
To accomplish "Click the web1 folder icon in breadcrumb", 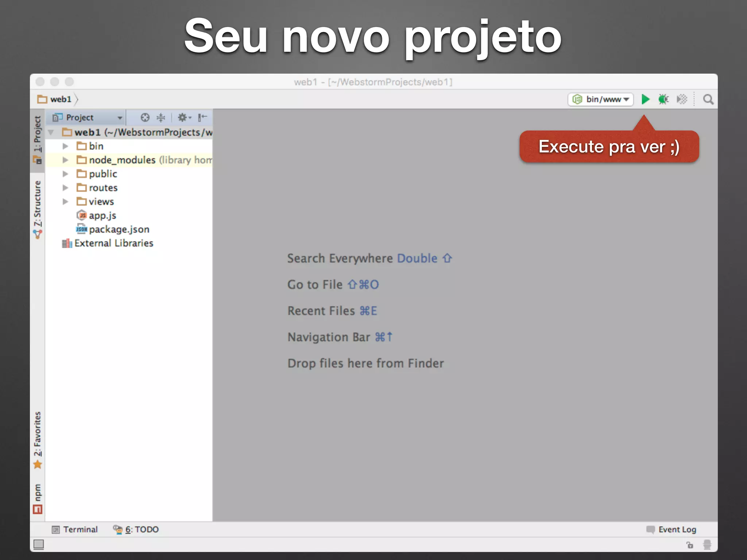I will point(42,99).
